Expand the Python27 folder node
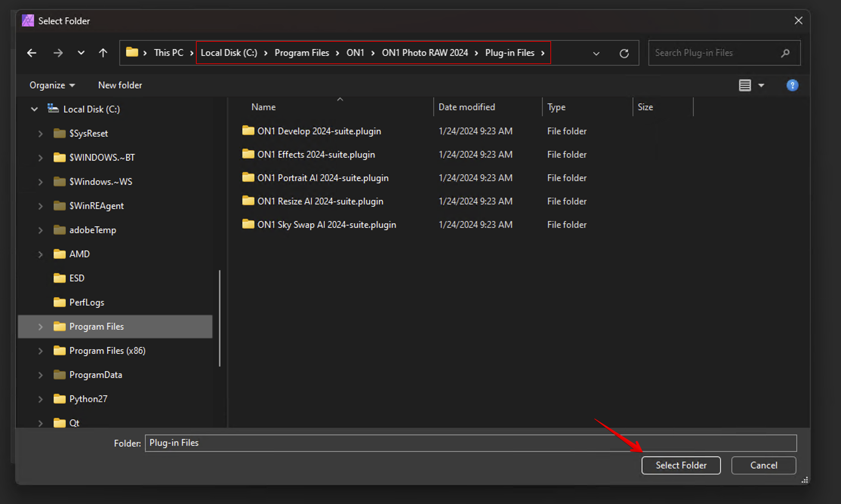841x504 pixels. coord(40,399)
